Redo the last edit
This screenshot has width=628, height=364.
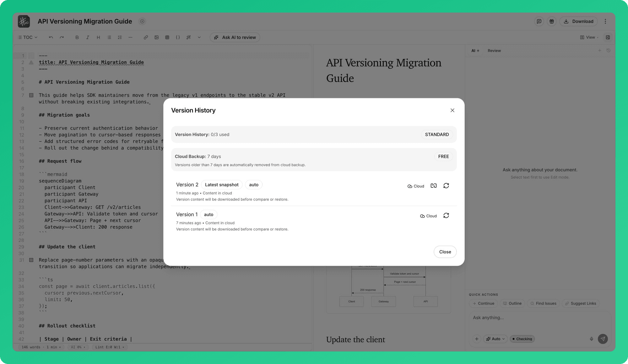point(62,37)
